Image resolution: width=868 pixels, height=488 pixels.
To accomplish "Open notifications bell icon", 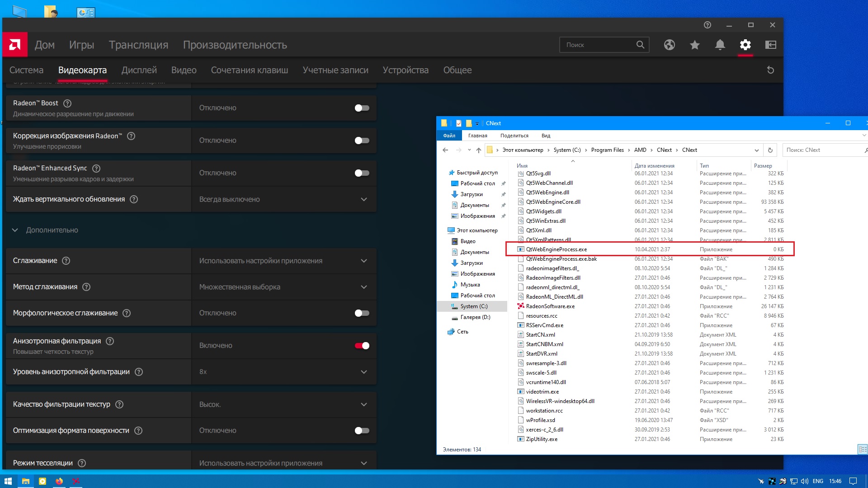I will tap(720, 45).
